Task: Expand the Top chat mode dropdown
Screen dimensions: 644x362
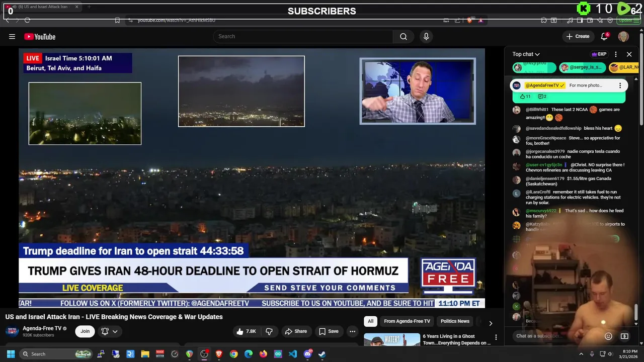Action: 526,54
